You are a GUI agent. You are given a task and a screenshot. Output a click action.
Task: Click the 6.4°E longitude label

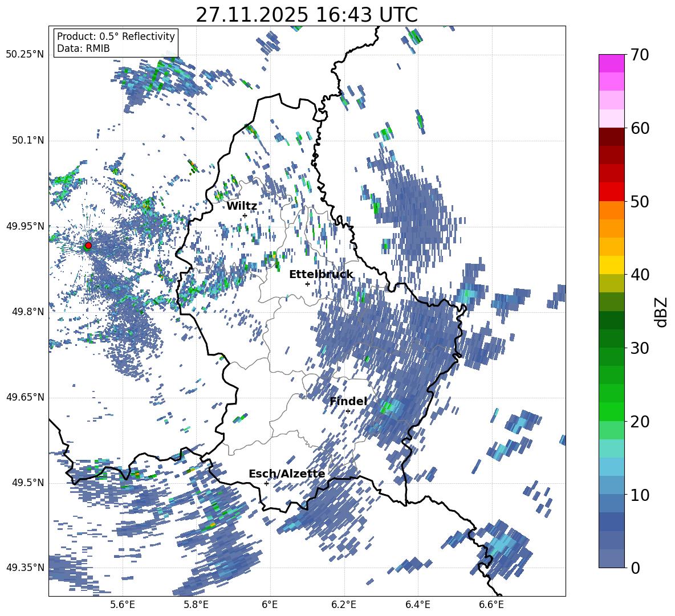(x=417, y=605)
